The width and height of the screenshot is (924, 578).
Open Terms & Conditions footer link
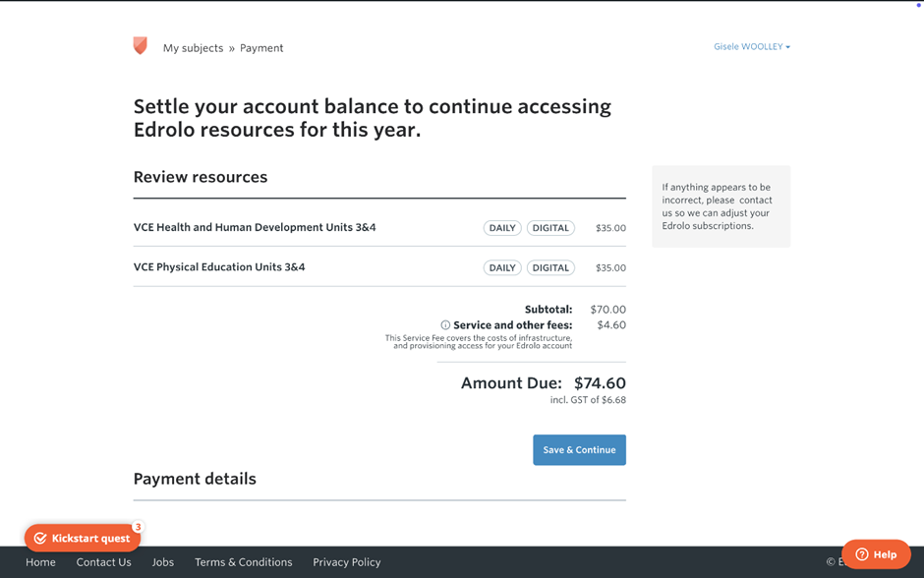coord(243,562)
